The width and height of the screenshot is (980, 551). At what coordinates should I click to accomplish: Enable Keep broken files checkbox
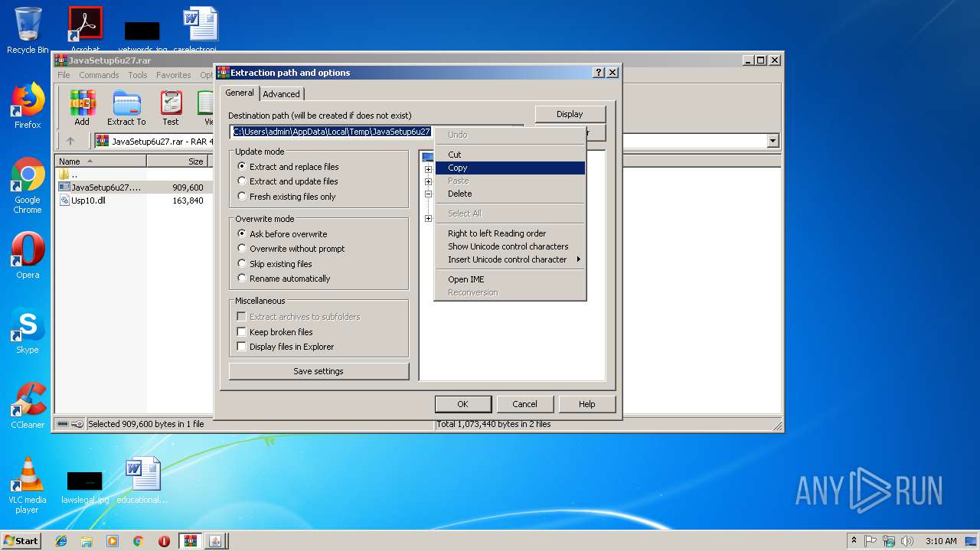[x=242, y=332]
